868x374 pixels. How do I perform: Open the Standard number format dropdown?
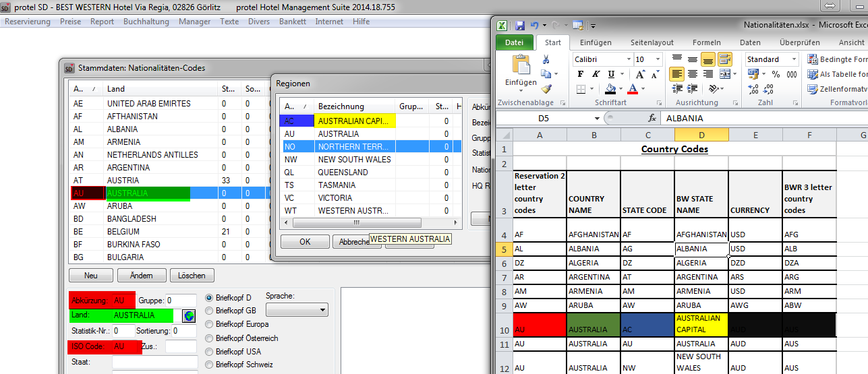792,59
